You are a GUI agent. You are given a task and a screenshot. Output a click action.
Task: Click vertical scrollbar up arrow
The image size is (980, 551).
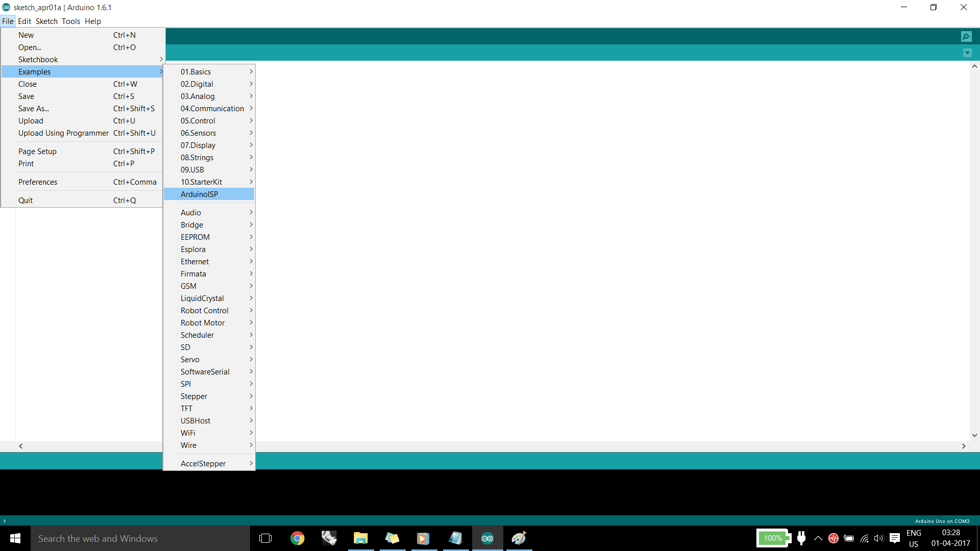(974, 66)
